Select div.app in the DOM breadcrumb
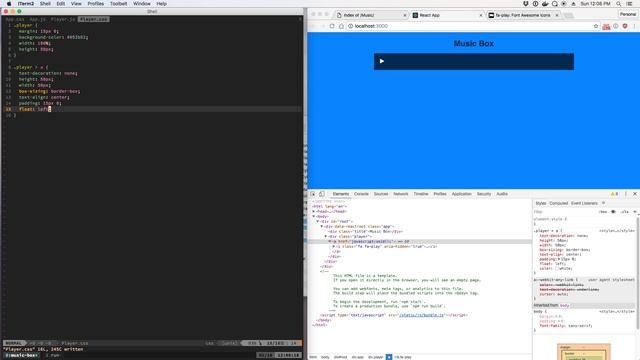 (x=358, y=357)
